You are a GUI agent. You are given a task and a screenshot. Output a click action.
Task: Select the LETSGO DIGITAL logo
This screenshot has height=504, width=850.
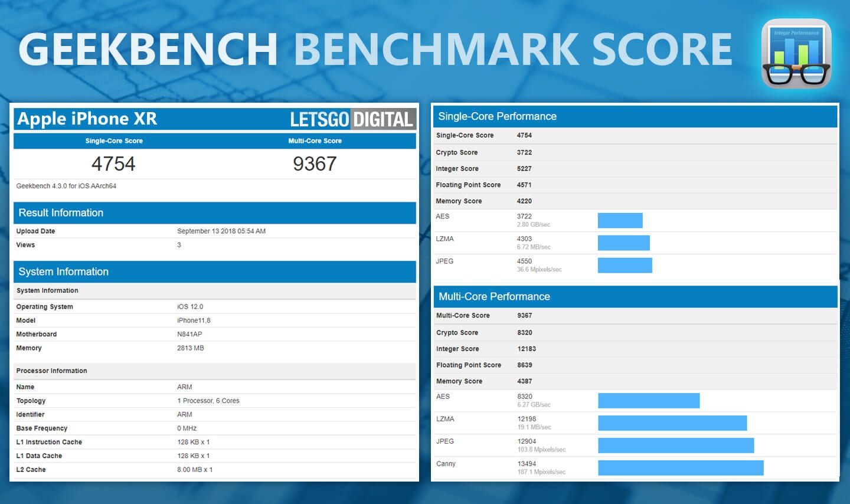(351, 119)
